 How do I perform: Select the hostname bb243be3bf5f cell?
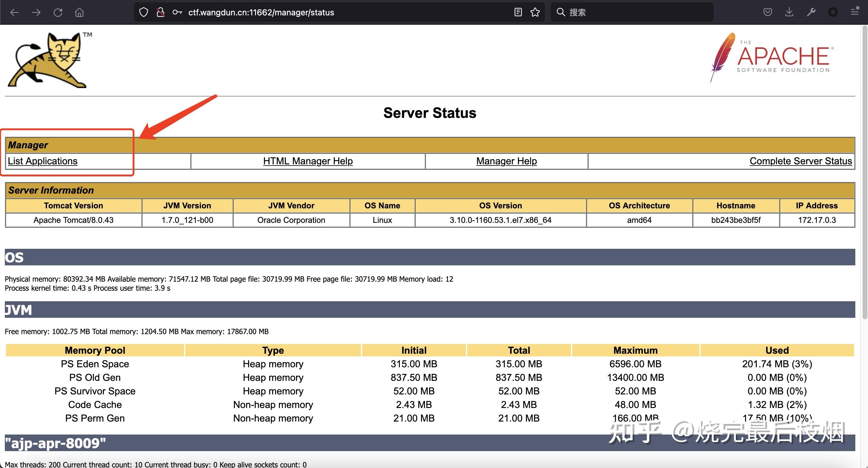[736, 220]
